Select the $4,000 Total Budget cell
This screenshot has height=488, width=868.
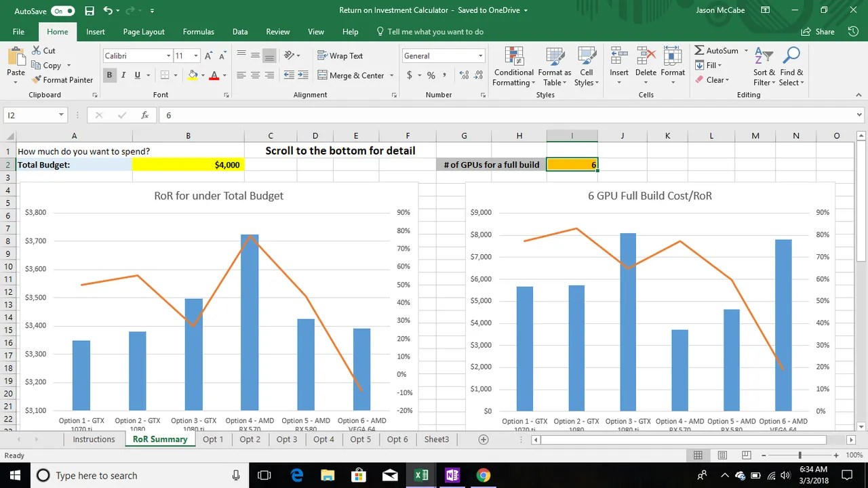pos(188,165)
